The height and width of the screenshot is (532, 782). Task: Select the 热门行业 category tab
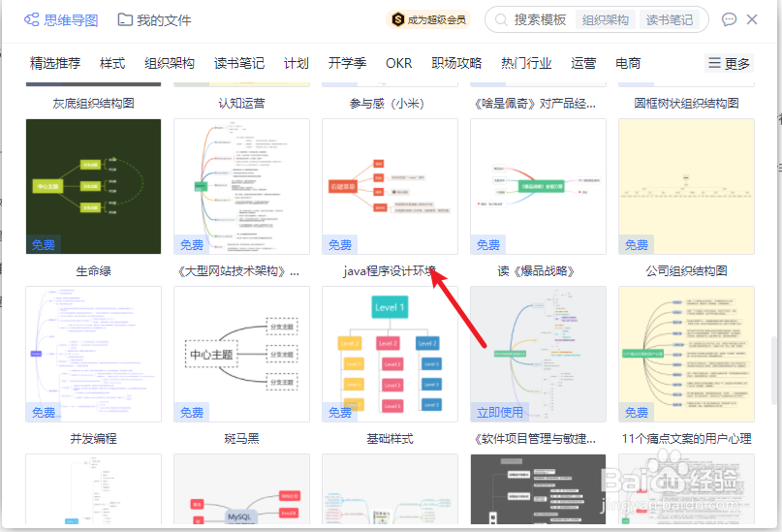pyautogui.click(x=526, y=63)
